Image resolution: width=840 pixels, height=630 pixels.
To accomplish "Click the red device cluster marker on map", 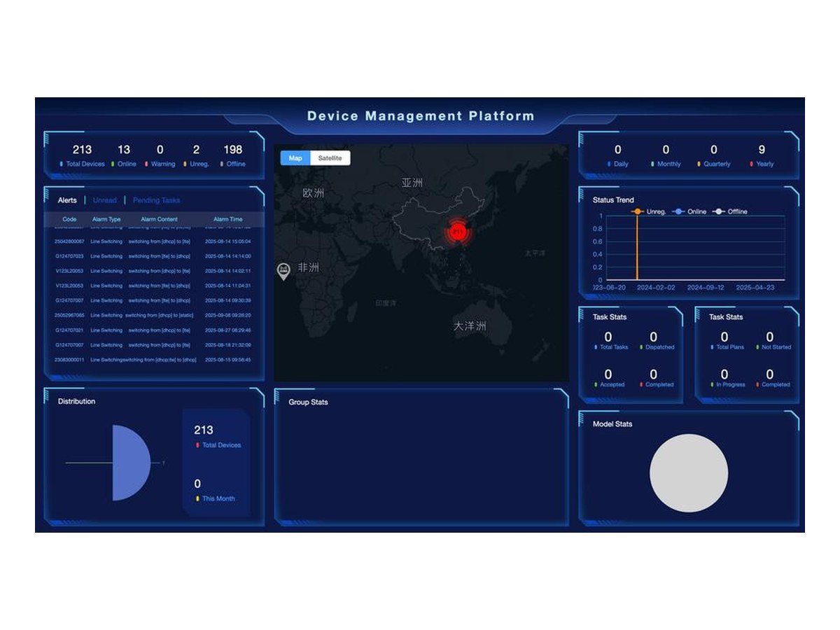I will [457, 231].
